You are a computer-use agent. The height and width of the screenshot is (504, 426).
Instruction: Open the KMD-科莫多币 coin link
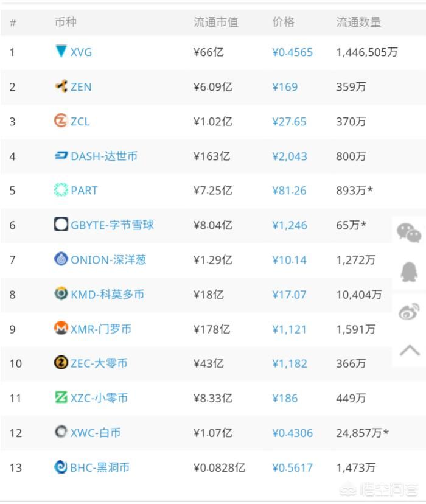[107, 295]
